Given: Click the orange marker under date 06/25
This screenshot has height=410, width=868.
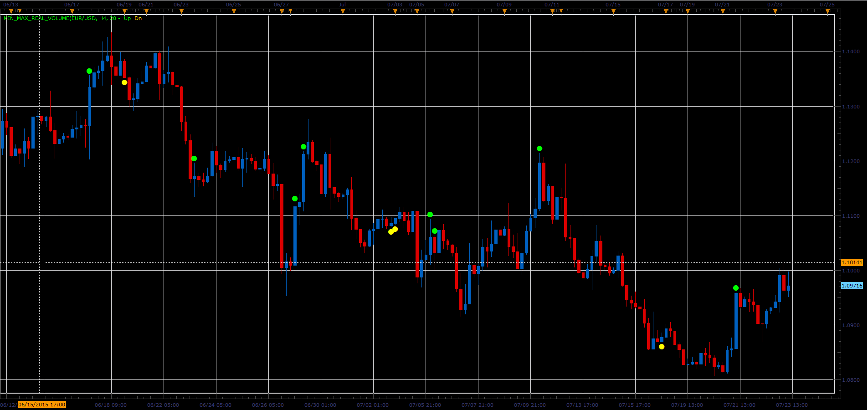Looking at the screenshot, I should click(234, 12).
